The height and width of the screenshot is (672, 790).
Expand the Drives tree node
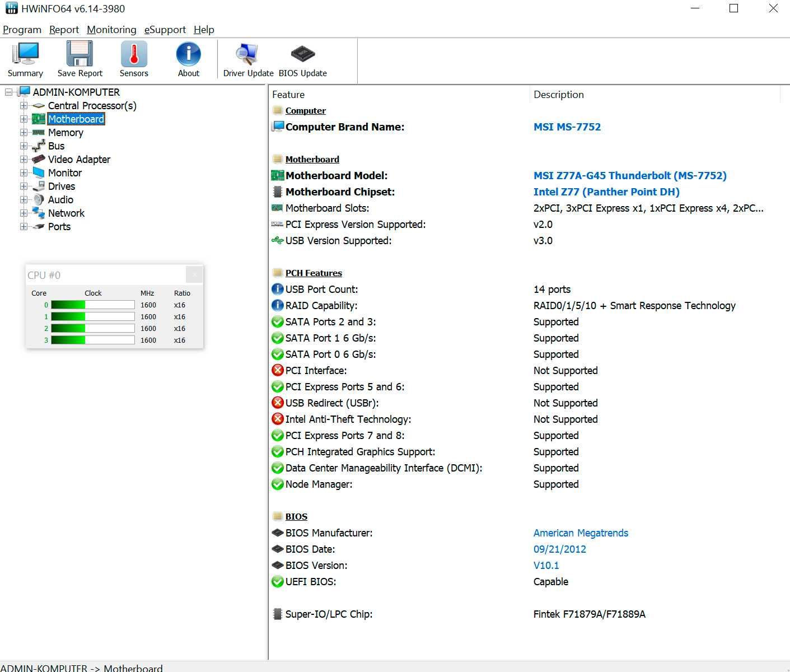pyautogui.click(x=24, y=186)
